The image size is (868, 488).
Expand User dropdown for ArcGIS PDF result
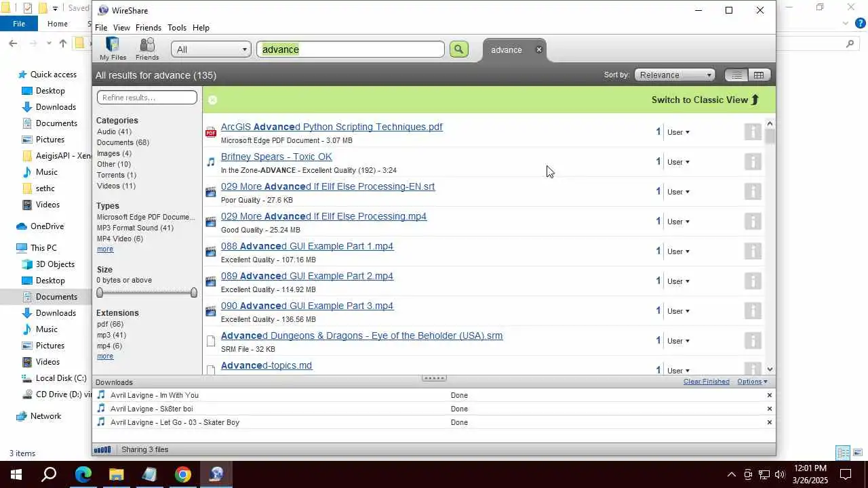tap(678, 132)
